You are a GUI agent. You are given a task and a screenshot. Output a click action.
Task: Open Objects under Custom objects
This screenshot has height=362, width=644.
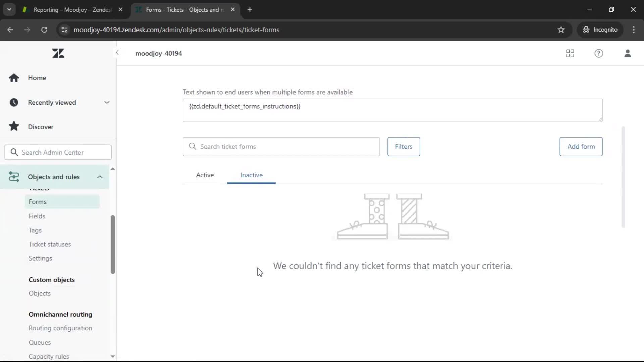click(x=40, y=293)
